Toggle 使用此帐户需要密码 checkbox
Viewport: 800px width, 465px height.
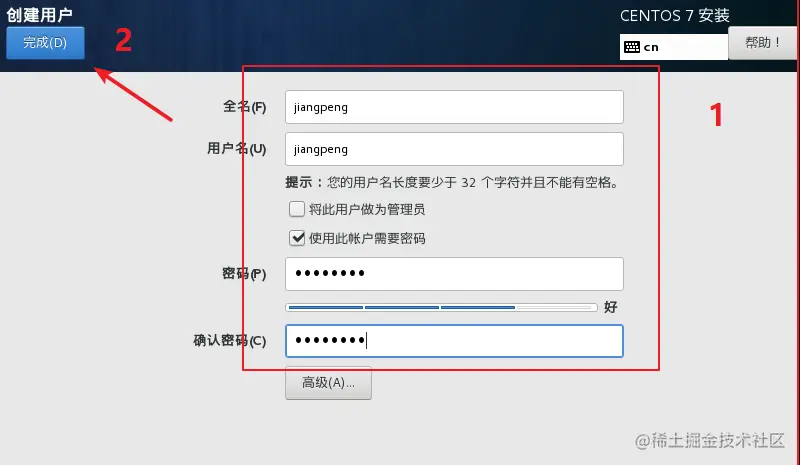coord(296,238)
